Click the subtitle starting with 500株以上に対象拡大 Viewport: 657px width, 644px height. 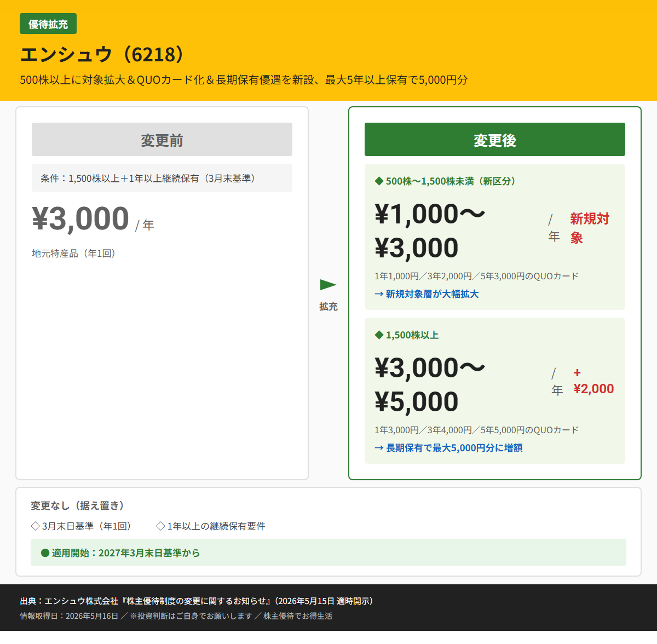(244, 80)
